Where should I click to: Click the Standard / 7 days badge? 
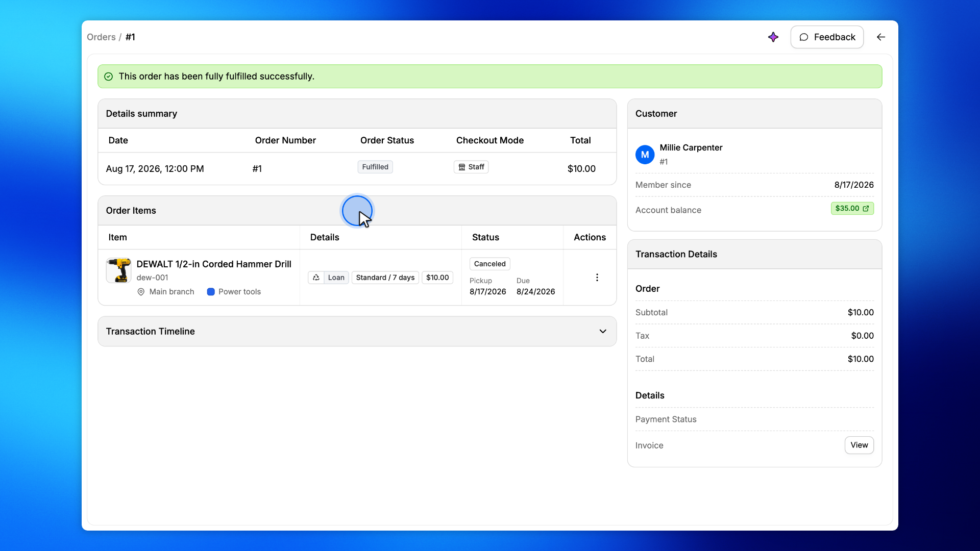(x=385, y=278)
